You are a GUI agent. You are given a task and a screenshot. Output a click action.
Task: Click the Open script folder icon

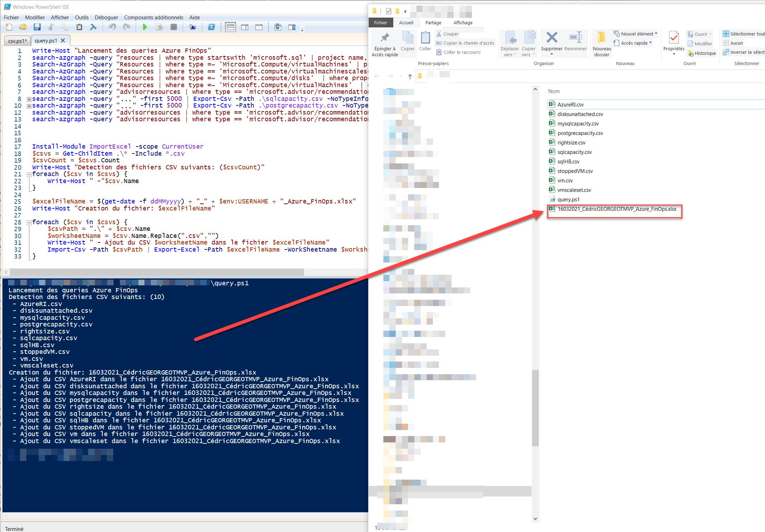[x=23, y=27]
